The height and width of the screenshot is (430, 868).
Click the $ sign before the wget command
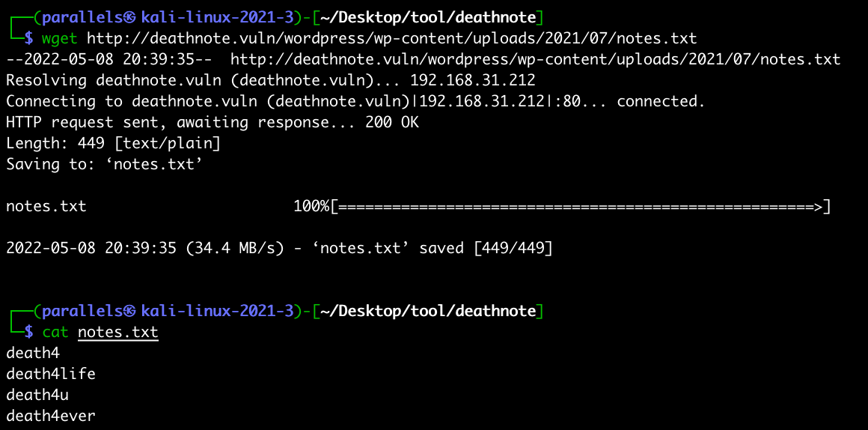(x=29, y=38)
